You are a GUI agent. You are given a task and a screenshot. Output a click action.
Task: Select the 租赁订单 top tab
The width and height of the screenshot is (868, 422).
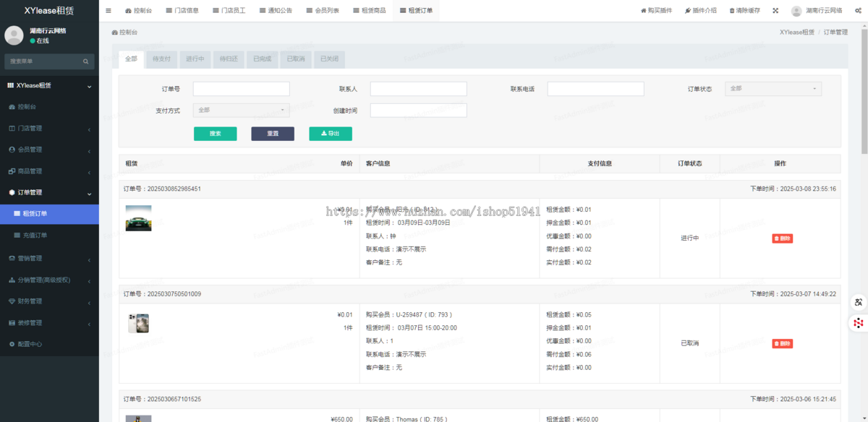(x=416, y=11)
